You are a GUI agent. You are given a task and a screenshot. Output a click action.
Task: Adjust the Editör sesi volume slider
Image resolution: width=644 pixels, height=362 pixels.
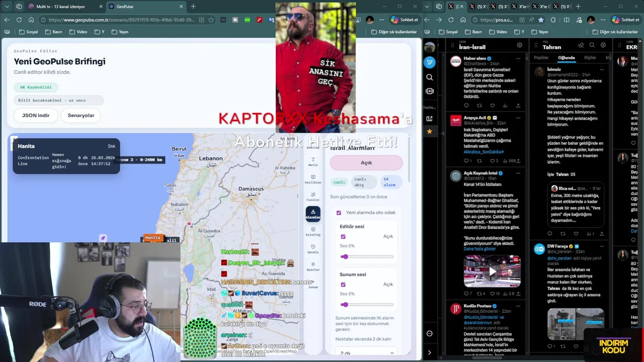coord(367,257)
